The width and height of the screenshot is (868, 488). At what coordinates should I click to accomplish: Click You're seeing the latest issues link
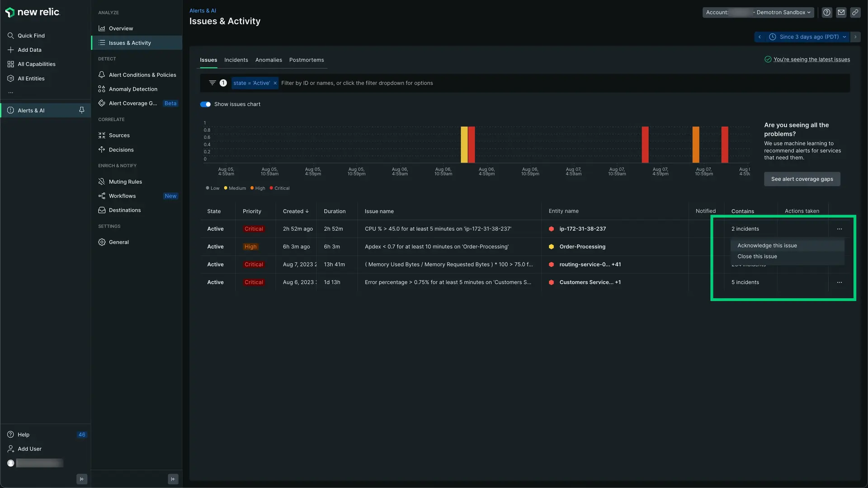(x=811, y=60)
